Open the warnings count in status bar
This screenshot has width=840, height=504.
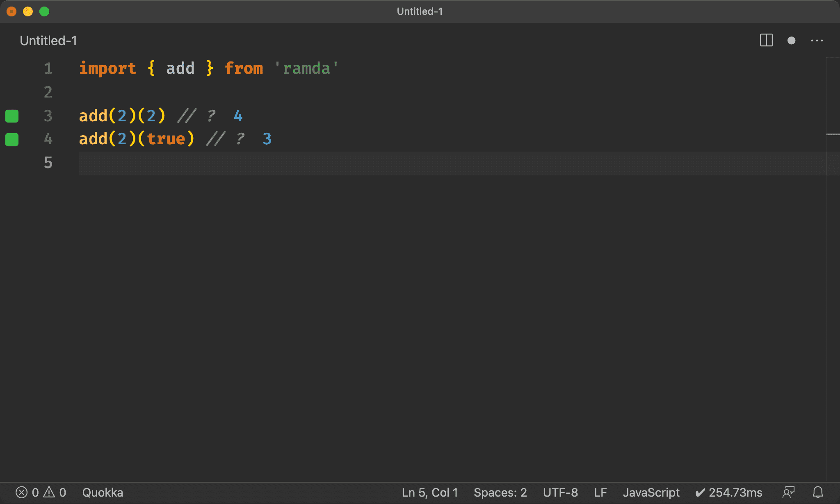pyautogui.click(x=55, y=492)
